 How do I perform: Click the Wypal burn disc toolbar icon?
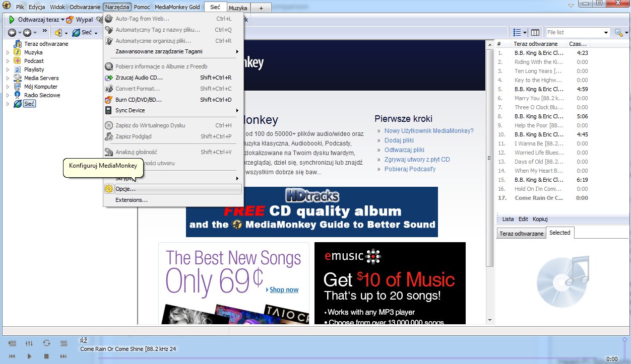[70, 20]
